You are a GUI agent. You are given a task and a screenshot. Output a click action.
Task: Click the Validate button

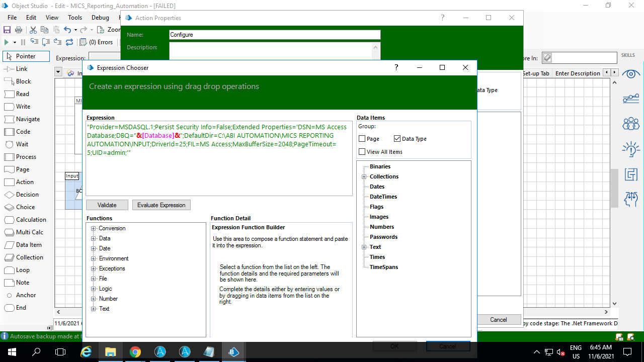point(107,205)
